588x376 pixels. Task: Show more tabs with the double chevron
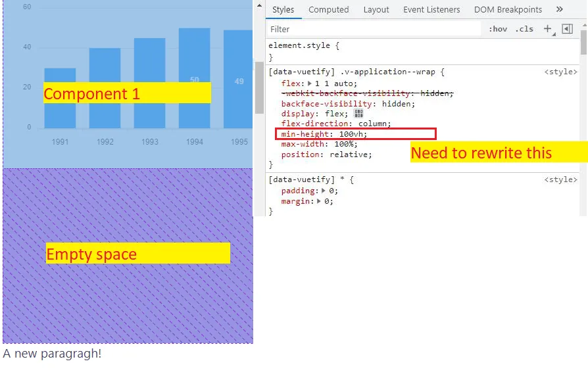tap(560, 9)
